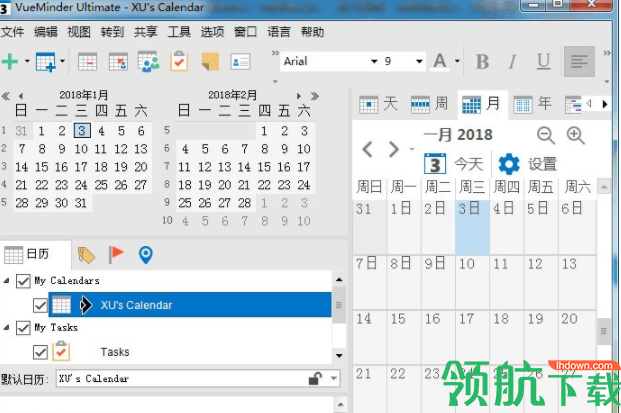This screenshot has height=413, width=621.
Task: Toggle italic formatting
Action: pos(512,62)
